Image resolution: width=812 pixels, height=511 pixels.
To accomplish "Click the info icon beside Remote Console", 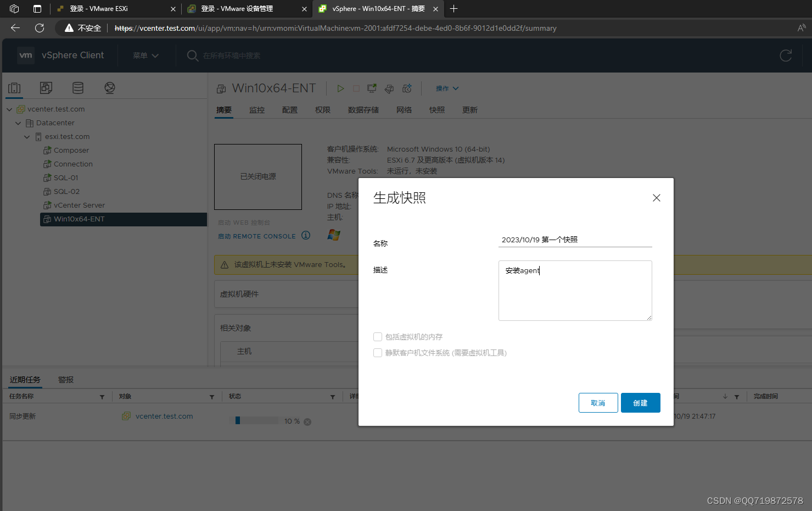I will click(x=306, y=235).
